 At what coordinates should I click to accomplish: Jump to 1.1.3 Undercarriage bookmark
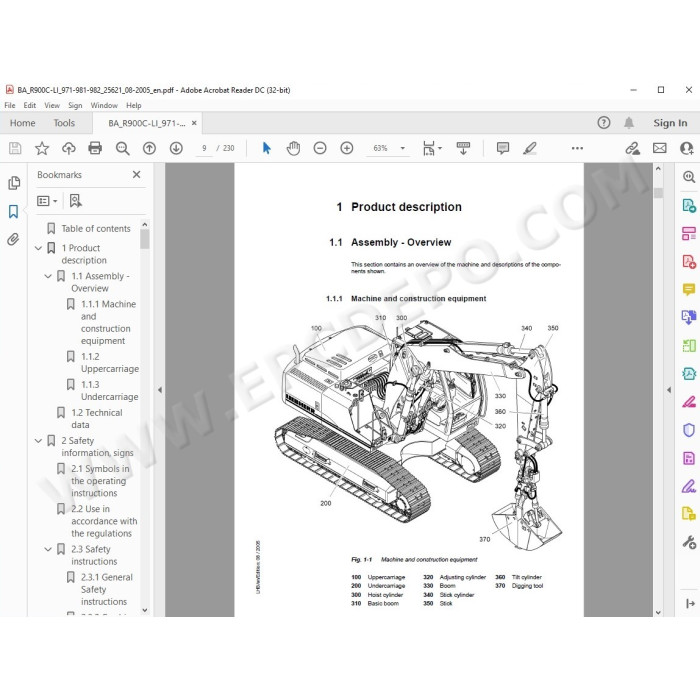coord(109,391)
